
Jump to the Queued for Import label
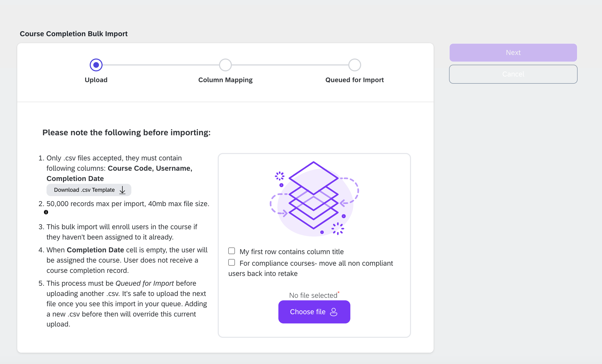pos(354,80)
